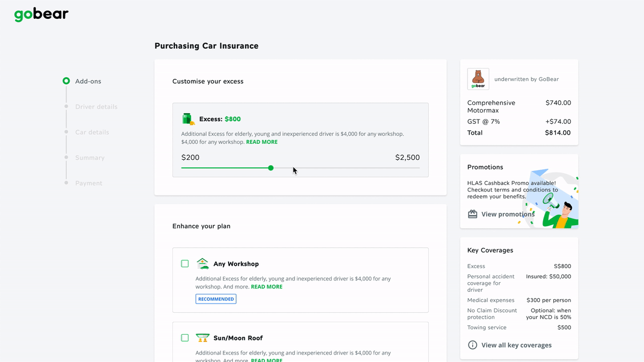The height and width of the screenshot is (362, 644).
Task: Go to the Car details step
Action: tap(92, 132)
